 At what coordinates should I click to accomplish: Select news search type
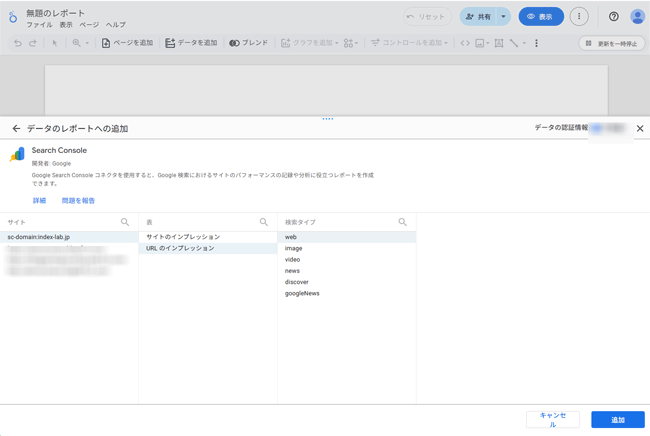[347, 271]
